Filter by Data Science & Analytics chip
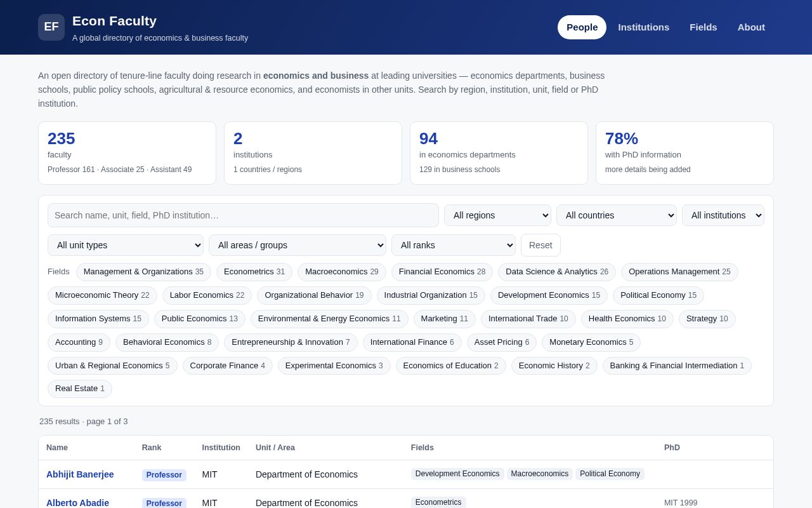Screen dimensions: 812x508 tap(557, 272)
